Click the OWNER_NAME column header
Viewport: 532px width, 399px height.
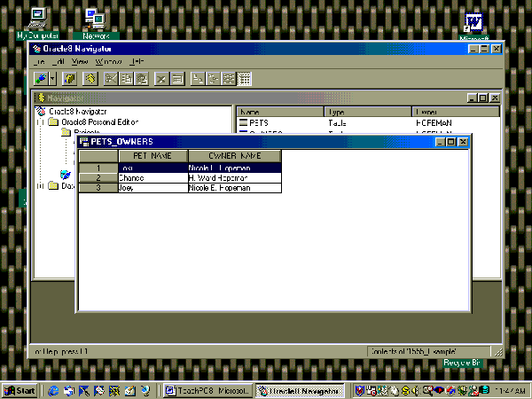[x=234, y=156]
